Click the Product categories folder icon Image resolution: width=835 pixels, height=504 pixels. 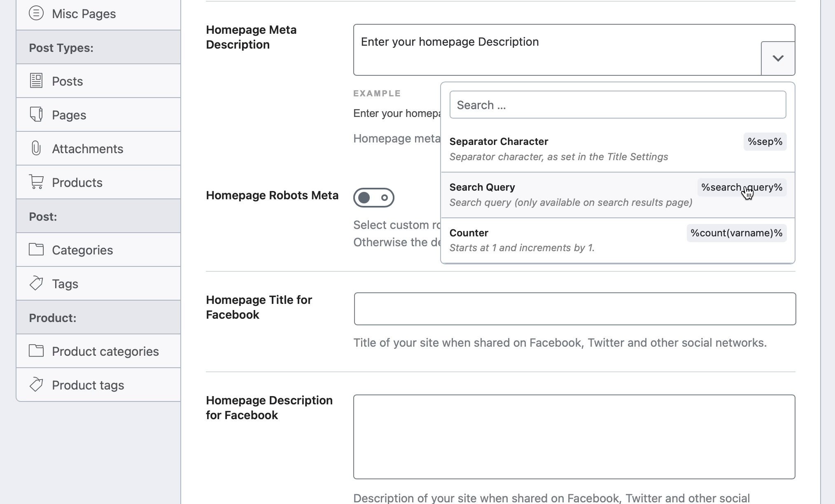pyautogui.click(x=36, y=351)
